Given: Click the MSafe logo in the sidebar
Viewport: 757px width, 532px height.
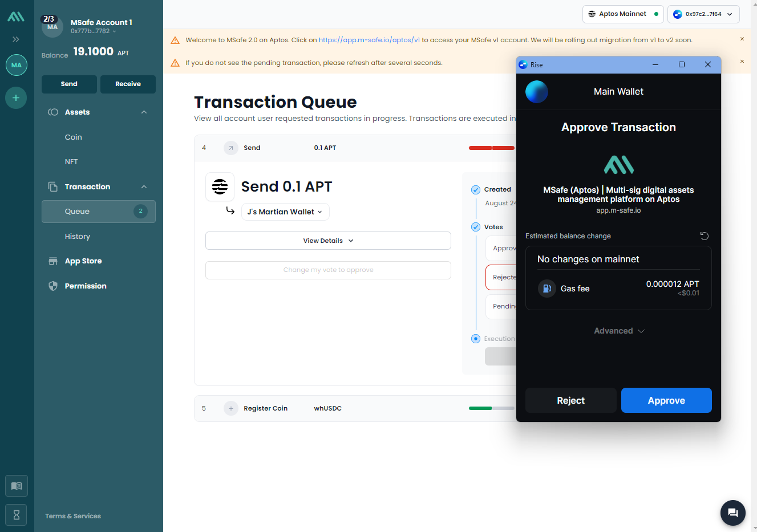Looking at the screenshot, I should pyautogui.click(x=16, y=17).
